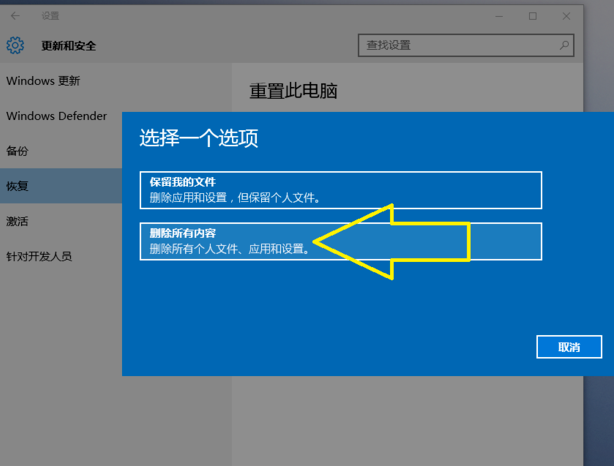This screenshot has width=614, height=466.
Task: Click the 重置此电脑 heading
Action: 293,91
